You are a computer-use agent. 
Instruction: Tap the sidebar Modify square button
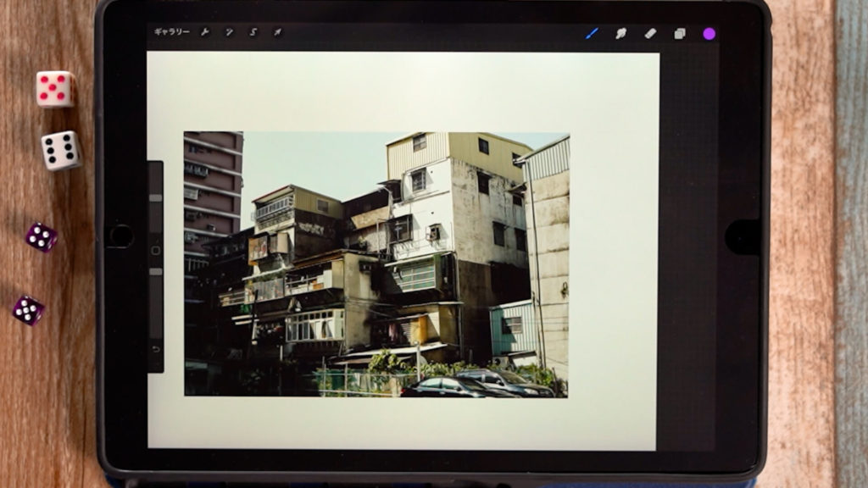click(156, 250)
